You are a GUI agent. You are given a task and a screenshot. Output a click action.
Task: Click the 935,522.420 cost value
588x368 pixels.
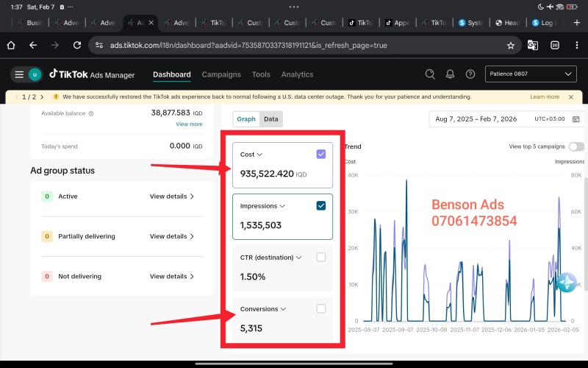[x=267, y=174]
